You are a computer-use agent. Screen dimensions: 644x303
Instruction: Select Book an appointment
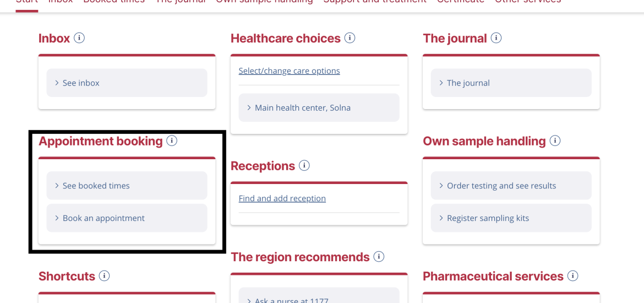127,218
